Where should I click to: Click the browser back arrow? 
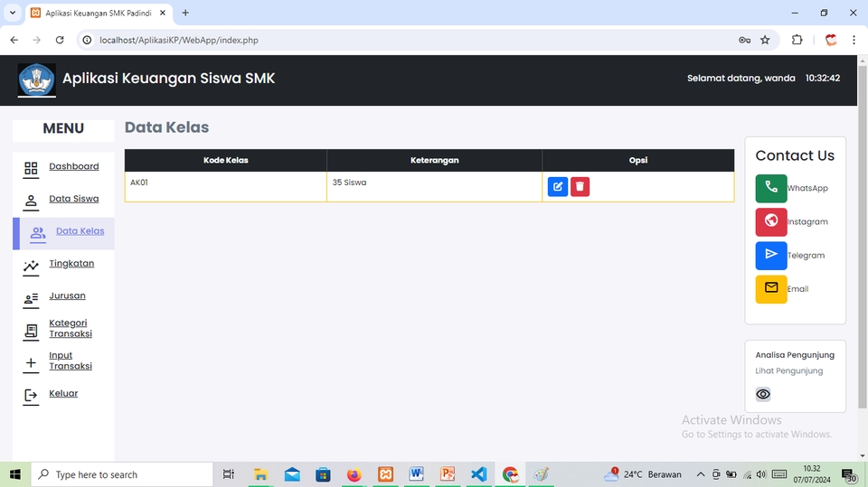pyautogui.click(x=14, y=40)
